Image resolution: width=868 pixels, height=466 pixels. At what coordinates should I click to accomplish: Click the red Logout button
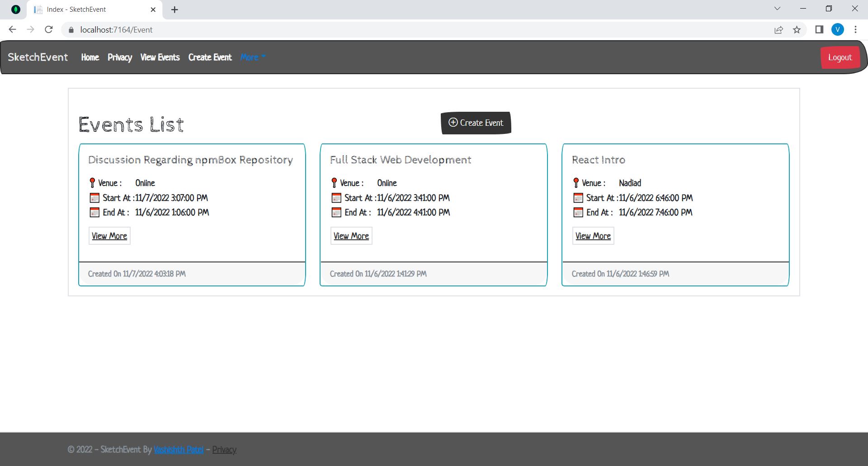840,57
